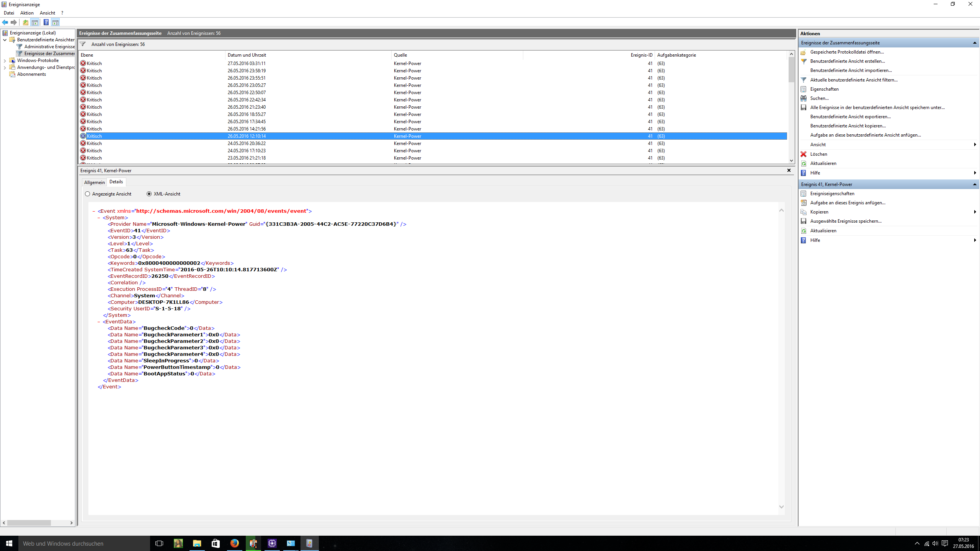
Task: Click the event list vertical scrollbar thumb
Action: [x=791, y=70]
